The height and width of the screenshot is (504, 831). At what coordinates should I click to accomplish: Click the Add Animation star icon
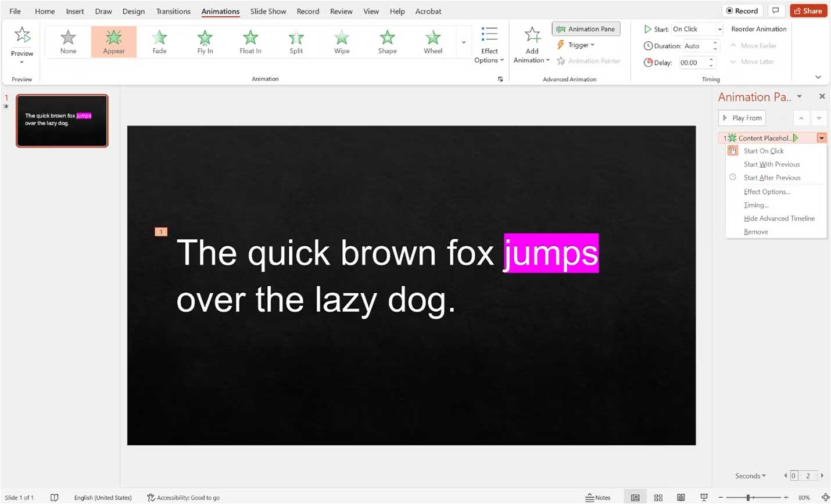532,36
